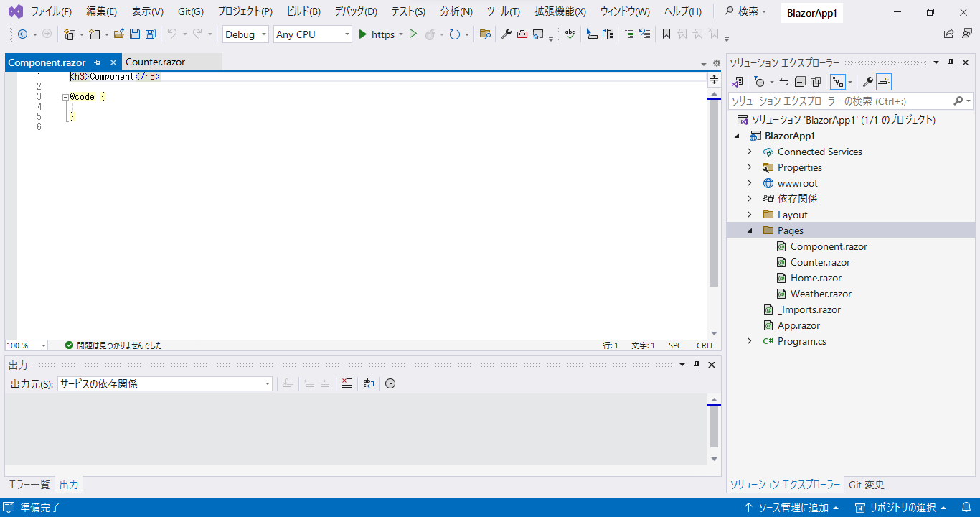This screenshot has width=980, height=517.
Task: Switch to the エラー一覧 tab
Action: pos(29,485)
